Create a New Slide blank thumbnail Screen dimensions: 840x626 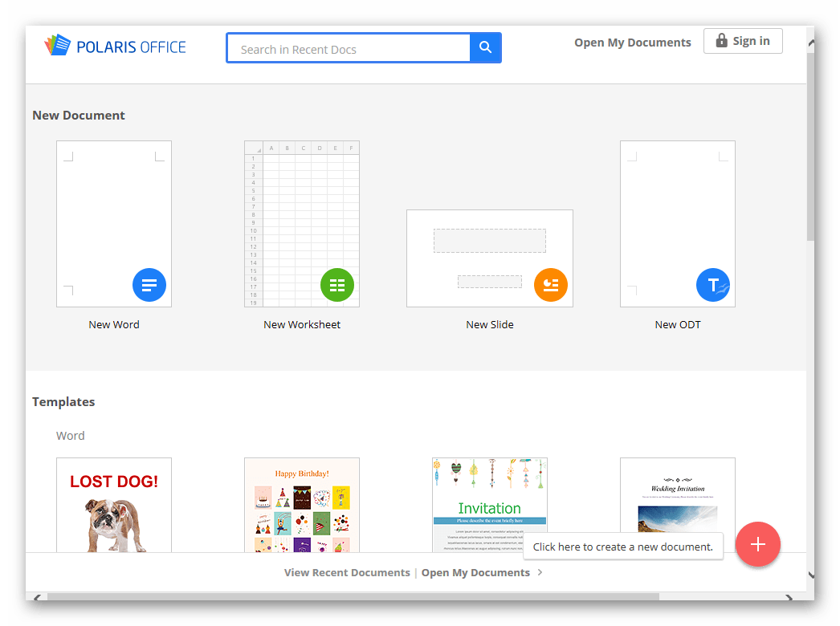click(490, 258)
